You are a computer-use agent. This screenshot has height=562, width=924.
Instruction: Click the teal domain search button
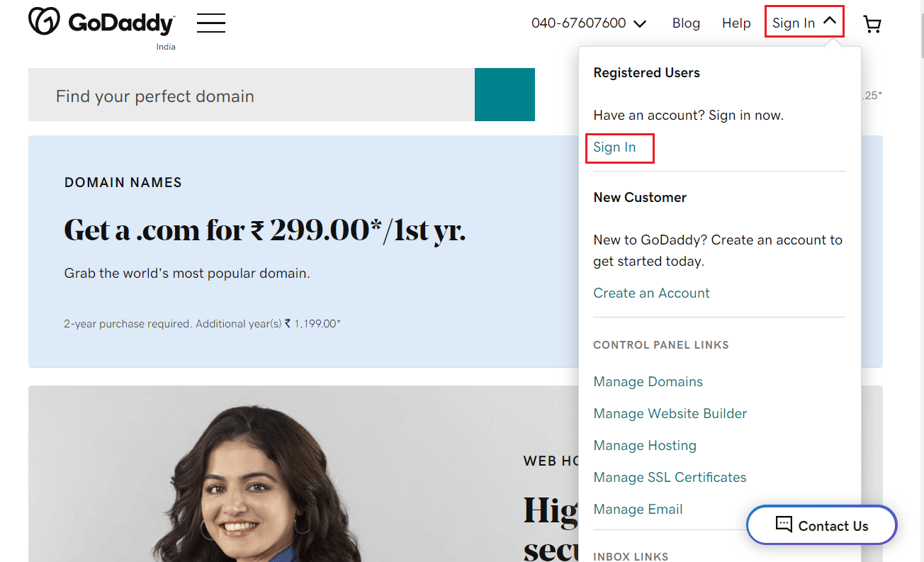[x=505, y=94]
